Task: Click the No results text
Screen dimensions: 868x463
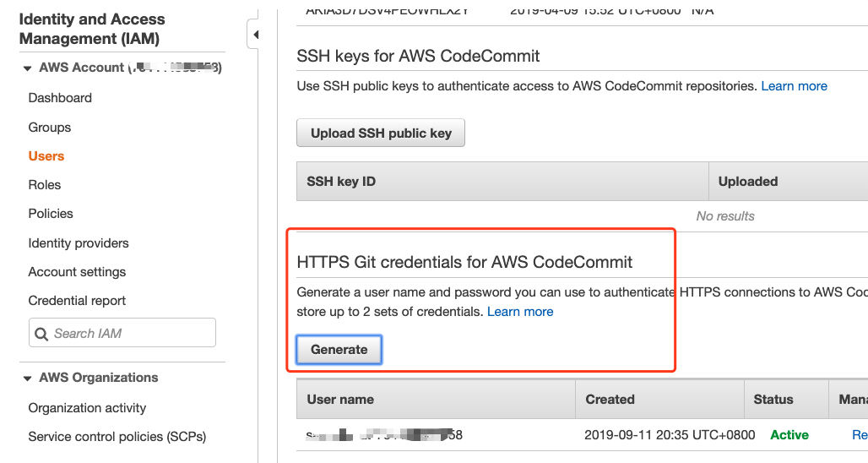Action: (x=725, y=216)
